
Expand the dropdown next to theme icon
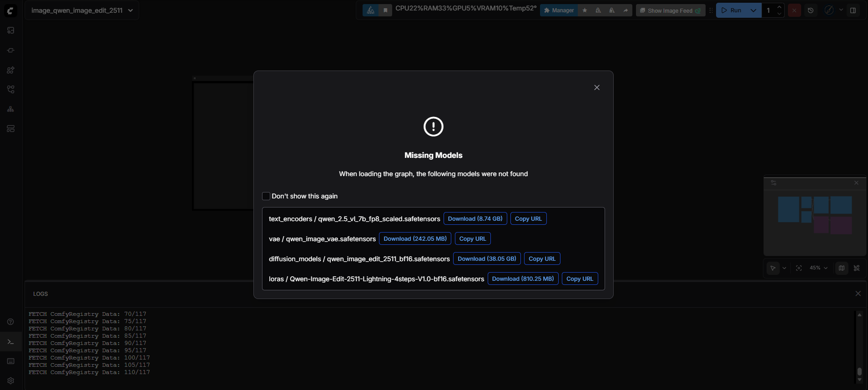tap(841, 10)
